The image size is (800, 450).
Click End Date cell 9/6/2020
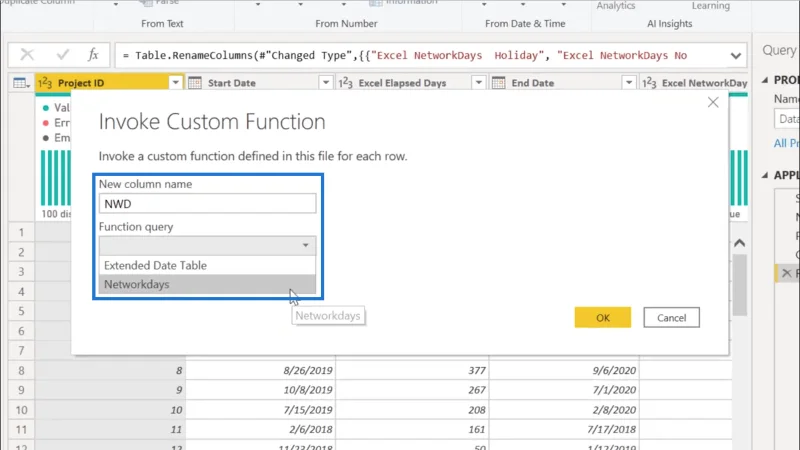tap(564, 370)
